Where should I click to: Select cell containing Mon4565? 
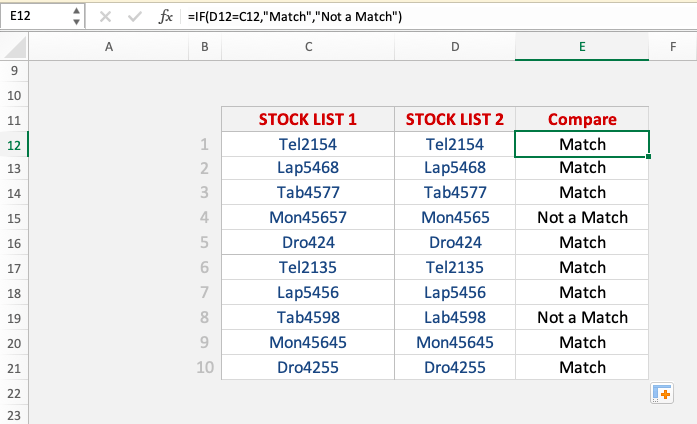[455, 217]
